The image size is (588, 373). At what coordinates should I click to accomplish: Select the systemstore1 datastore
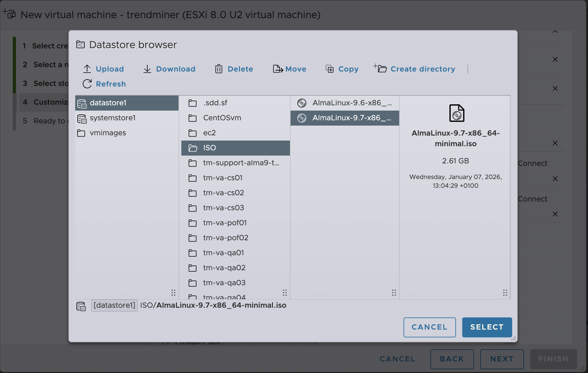tap(112, 118)
